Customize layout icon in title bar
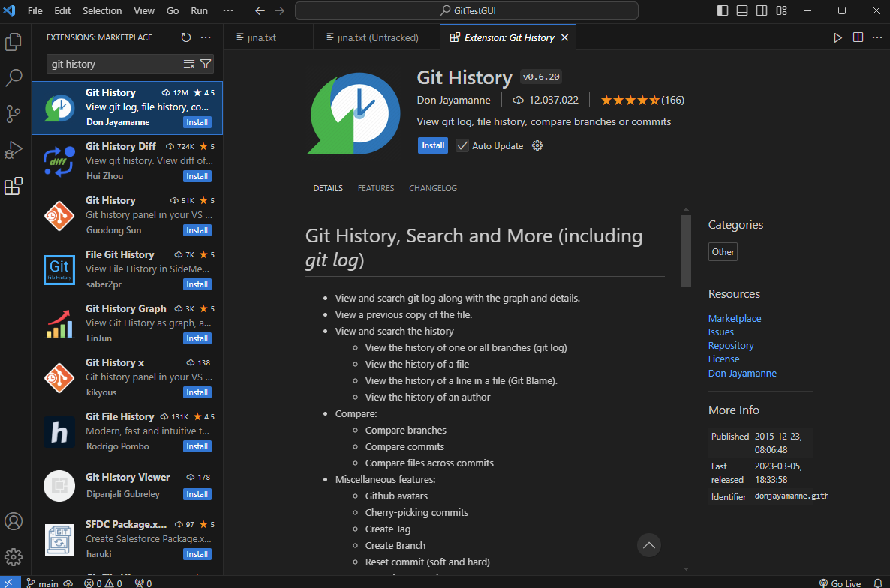890x588 pixels. click(782, 10)
